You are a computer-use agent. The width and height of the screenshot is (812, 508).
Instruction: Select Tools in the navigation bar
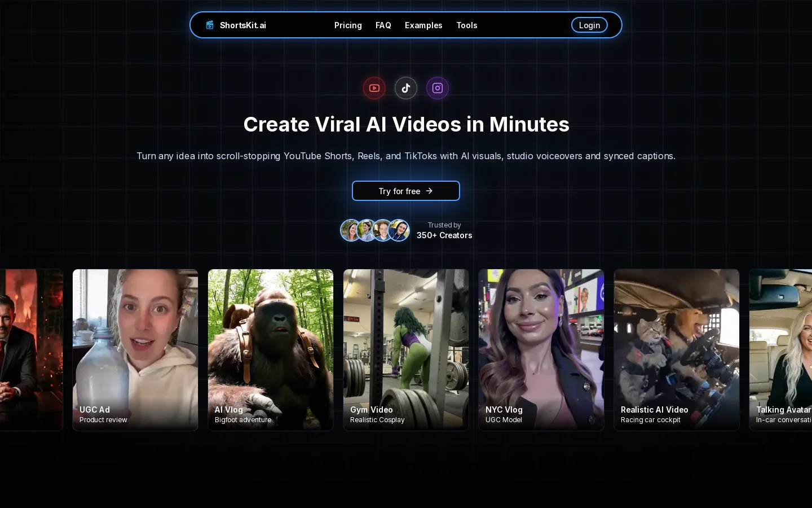(467, 25)
